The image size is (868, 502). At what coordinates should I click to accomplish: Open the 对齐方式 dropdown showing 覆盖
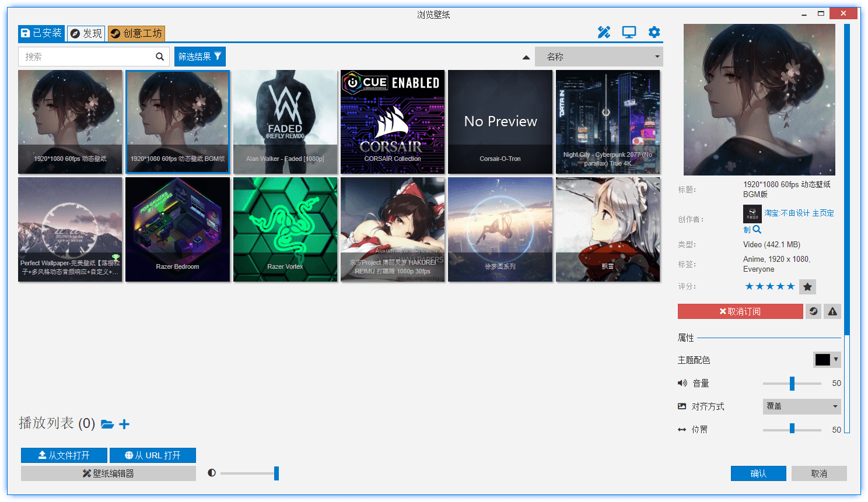pyautogui.click(x=801, y=406)
